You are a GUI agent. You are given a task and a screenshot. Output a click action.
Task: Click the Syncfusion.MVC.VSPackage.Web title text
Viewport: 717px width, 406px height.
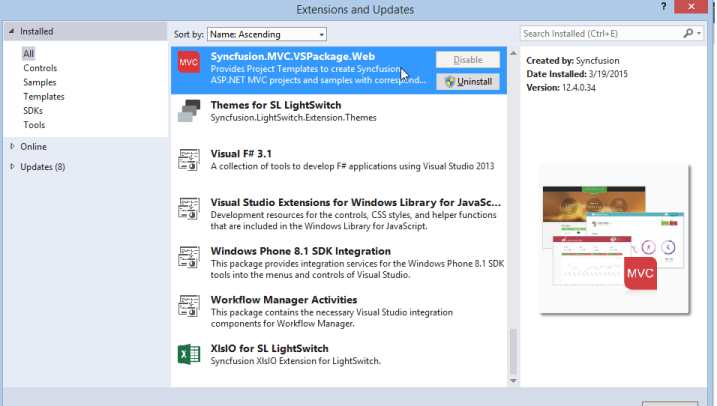[293, 56]
